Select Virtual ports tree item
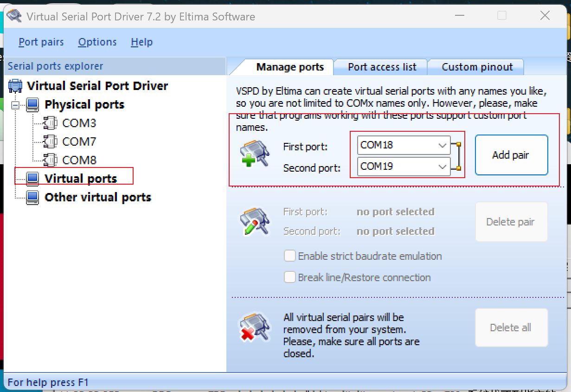The width and height of the screenshot is (571, 392). [x=81, y=179]
